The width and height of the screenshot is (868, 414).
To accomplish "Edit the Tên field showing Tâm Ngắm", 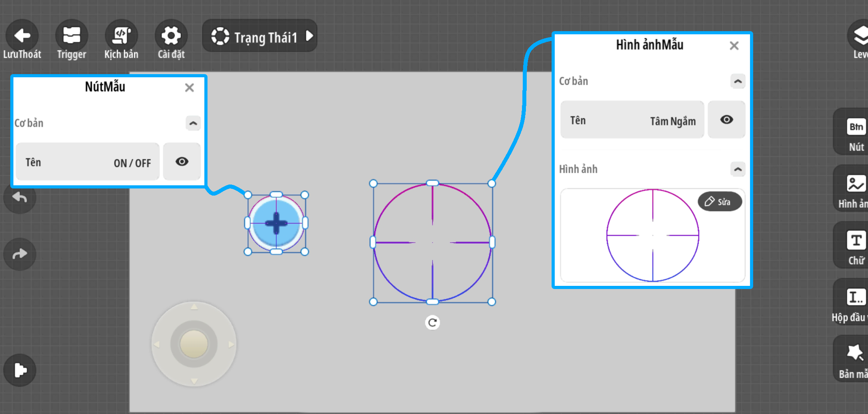I will click(x=632, y=120).
